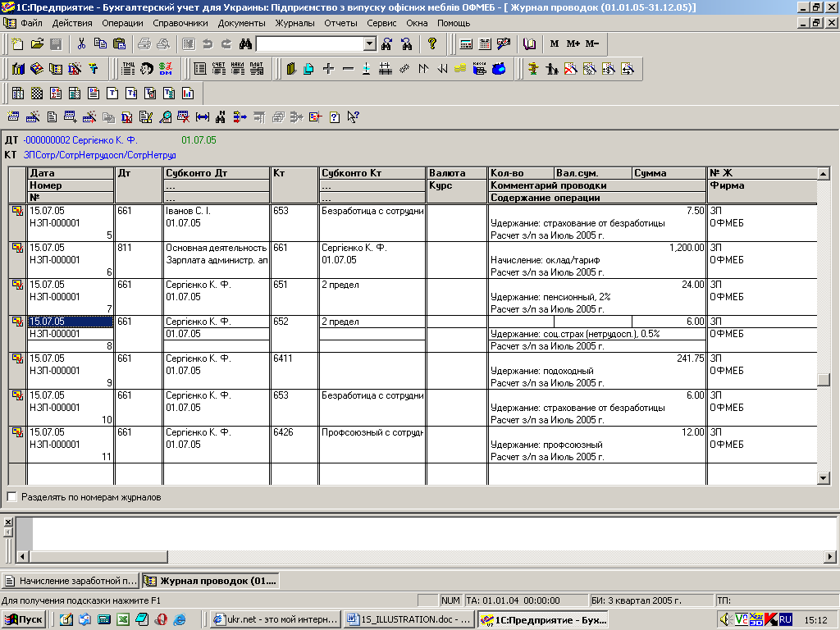Click the Іванов С. І. subconto cell

point(216,211)
